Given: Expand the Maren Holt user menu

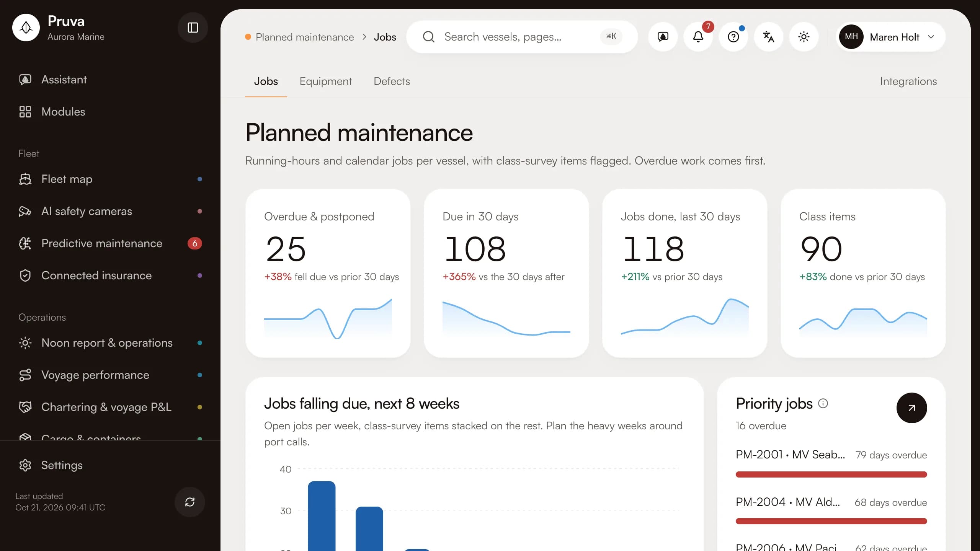Looking at the screenshot, I should tap(890, 37).
